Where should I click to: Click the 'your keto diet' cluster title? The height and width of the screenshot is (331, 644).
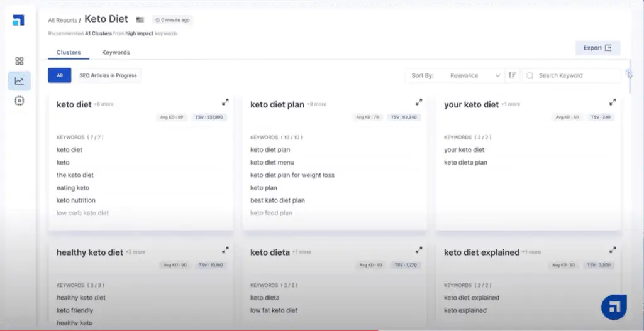click(472, 105)
